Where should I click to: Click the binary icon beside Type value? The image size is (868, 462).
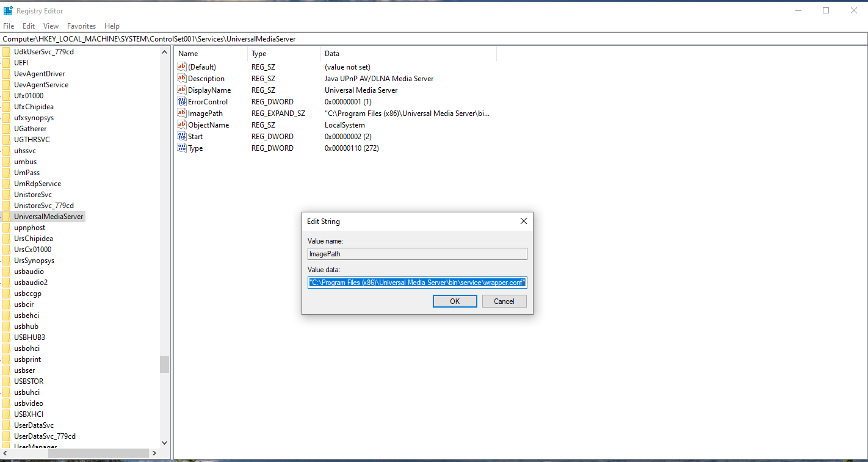pyautogui.click(x=181, y=148)
